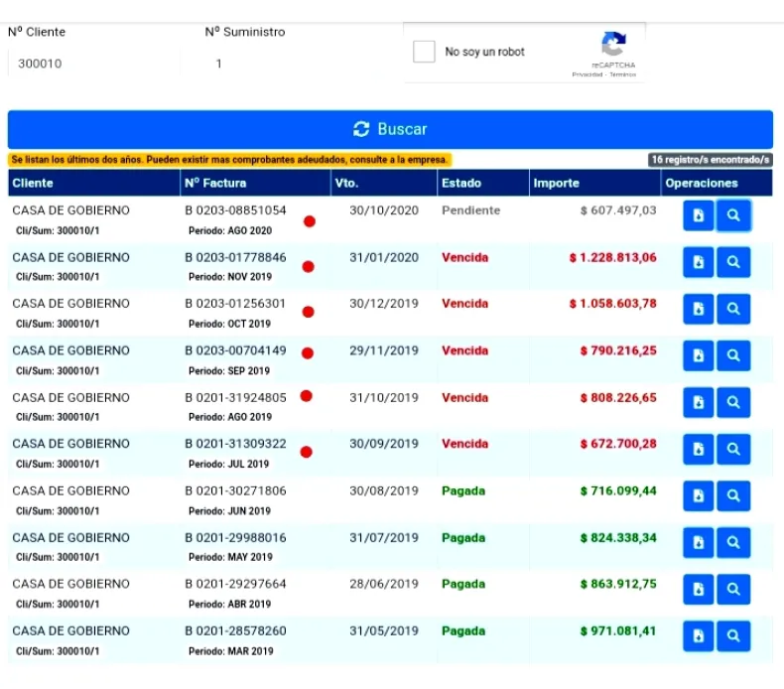784x689 pixels.
Task: Click the magnifier icon for invoice B 0201-31924805
Action: [x=733, y=402]
